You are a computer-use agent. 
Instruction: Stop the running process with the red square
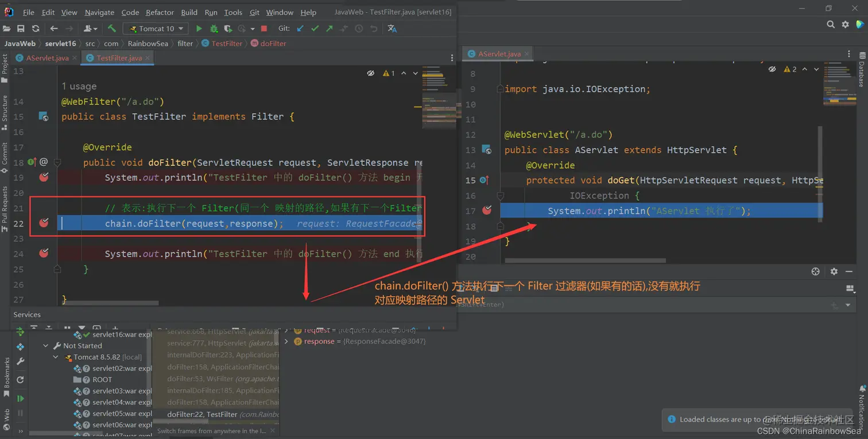point(264,28)
